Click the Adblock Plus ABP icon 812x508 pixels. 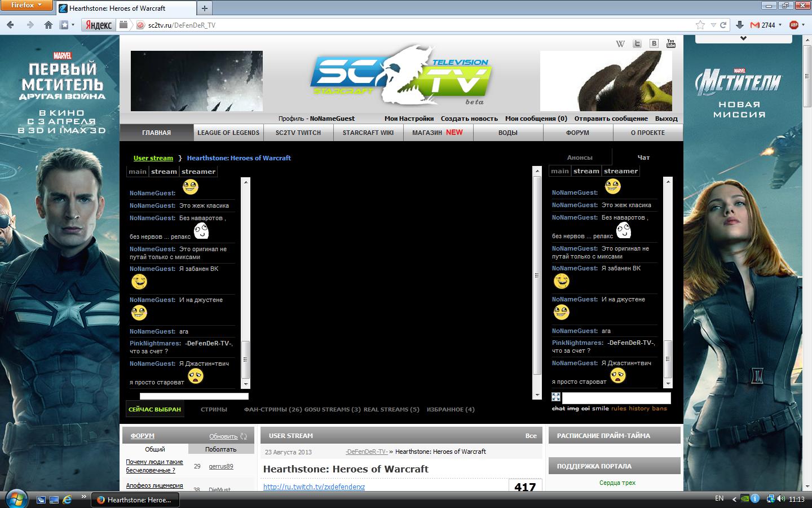pos(794,25)
